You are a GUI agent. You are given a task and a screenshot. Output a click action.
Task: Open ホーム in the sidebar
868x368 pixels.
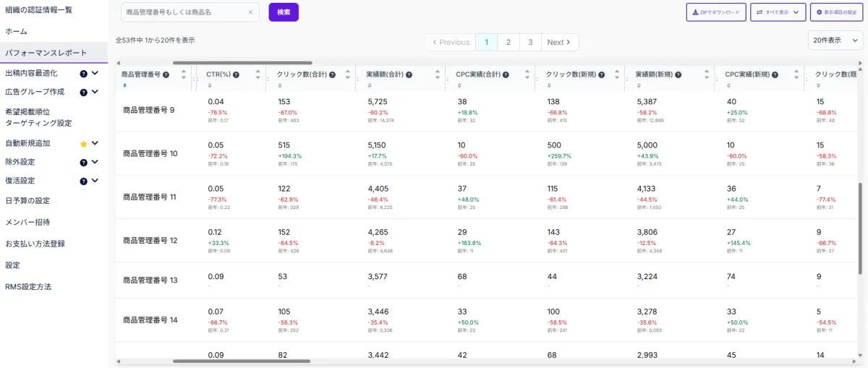[16, 32]
